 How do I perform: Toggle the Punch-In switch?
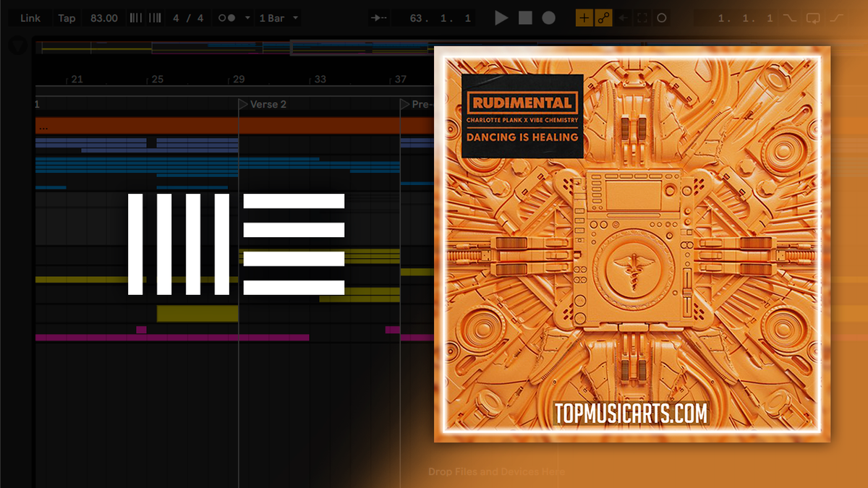(x=790, y=18)
